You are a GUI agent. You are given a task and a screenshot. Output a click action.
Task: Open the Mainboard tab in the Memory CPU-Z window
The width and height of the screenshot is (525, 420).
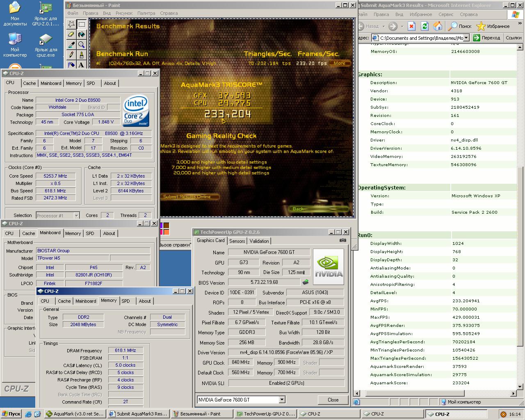coord(86,301)
